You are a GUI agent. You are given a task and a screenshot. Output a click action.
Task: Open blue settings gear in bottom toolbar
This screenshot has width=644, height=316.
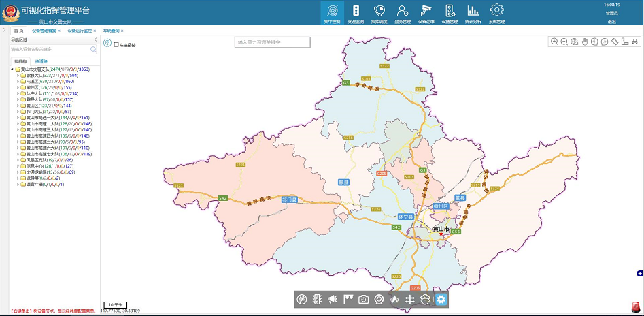441,299
